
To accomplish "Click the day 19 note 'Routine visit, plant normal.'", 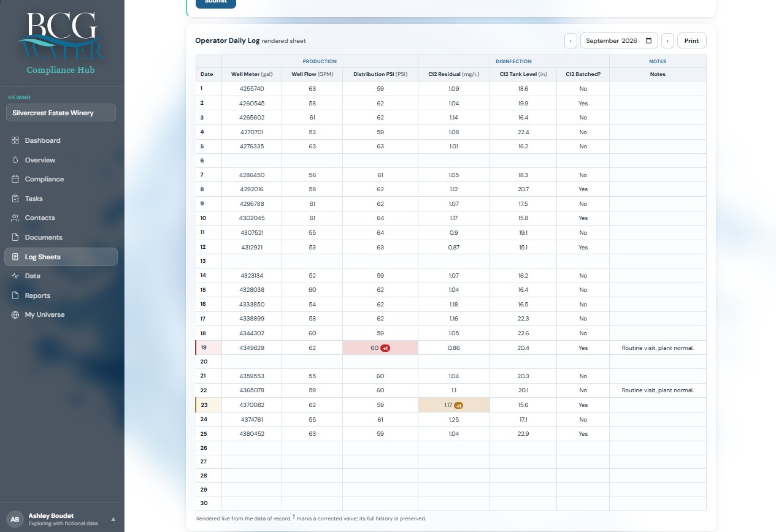I will (658, 348).
